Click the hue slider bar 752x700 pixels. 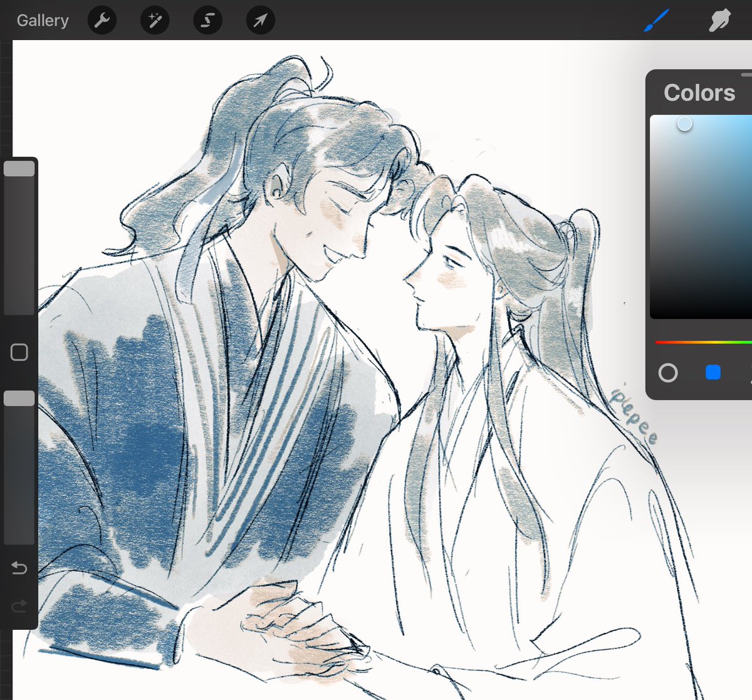tap(703, 342)
